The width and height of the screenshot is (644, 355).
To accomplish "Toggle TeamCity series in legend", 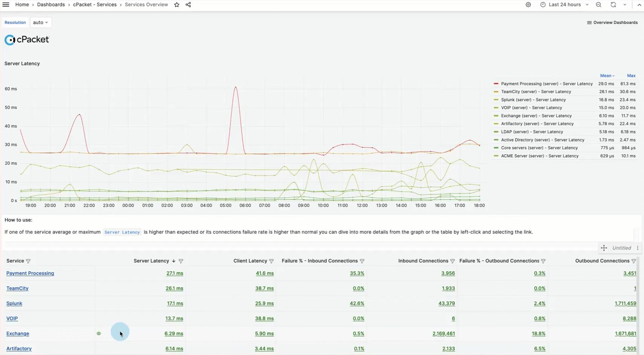I will point(536,92).
